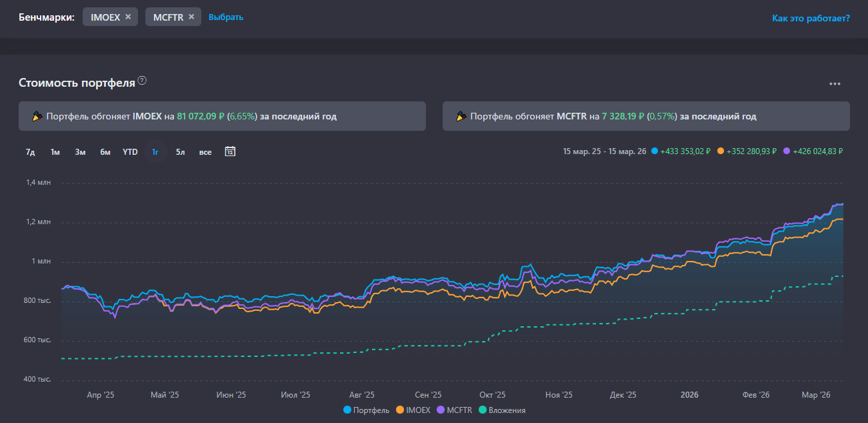Open the calendar date range picker
The width and height of the screenshot is (868, 423).
230,151
